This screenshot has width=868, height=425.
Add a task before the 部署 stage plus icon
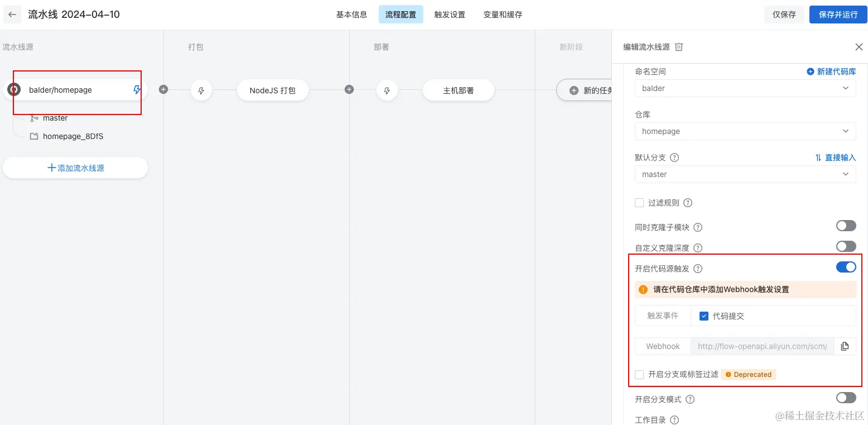tap(349, 89)
